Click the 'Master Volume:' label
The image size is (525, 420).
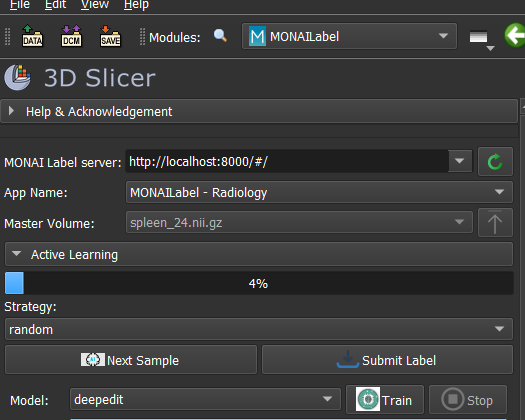coord(49,223)
